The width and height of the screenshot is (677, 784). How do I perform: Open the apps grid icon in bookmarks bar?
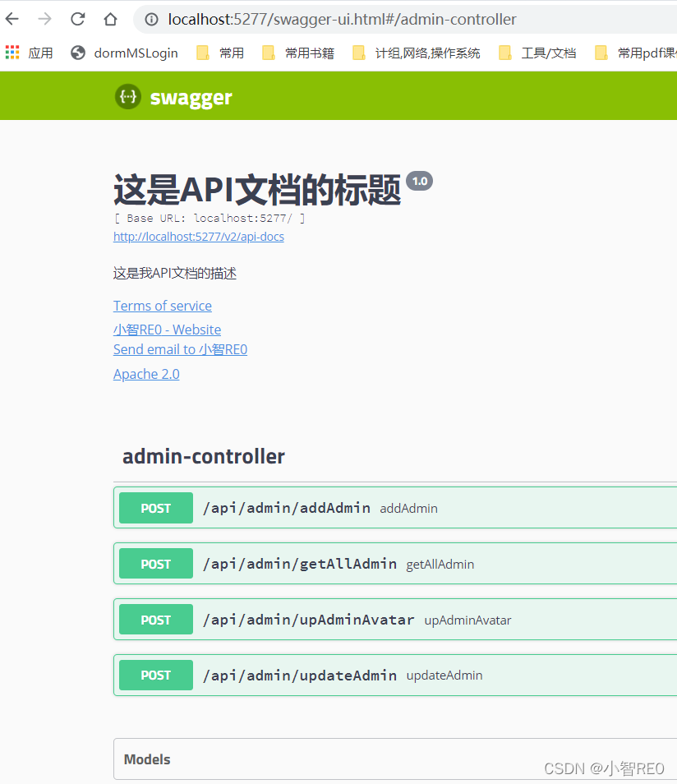tap(12, 53)
